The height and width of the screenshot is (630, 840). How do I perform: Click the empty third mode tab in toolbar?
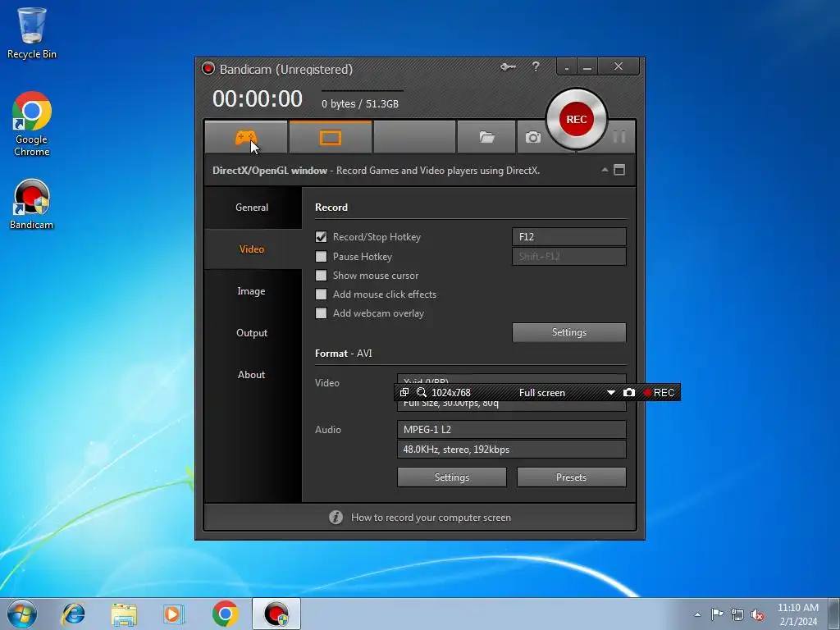coord(414,138)
